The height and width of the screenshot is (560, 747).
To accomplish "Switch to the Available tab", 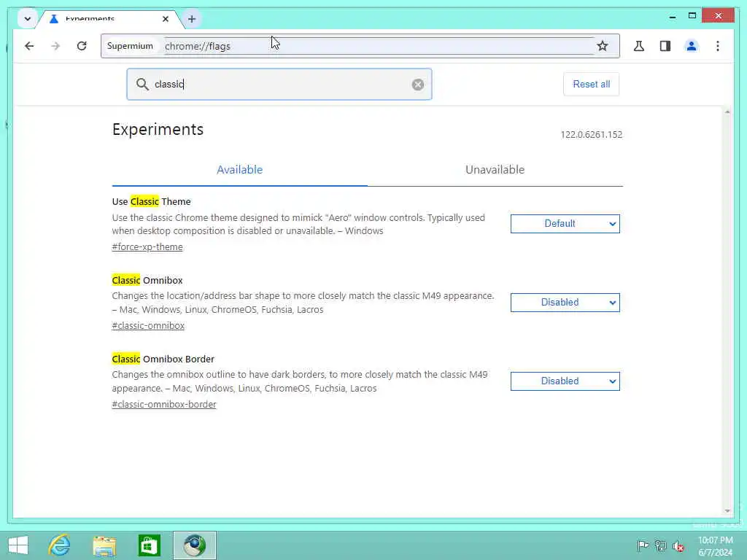I will coord(239,170).
